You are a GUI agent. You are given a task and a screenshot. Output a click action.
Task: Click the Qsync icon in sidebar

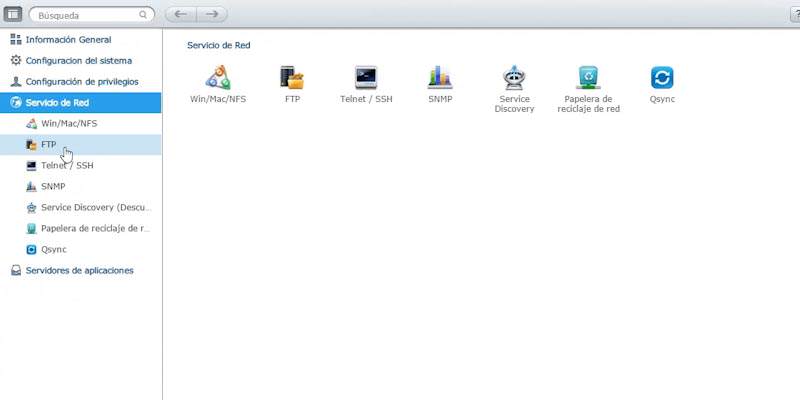coord(31,249)
